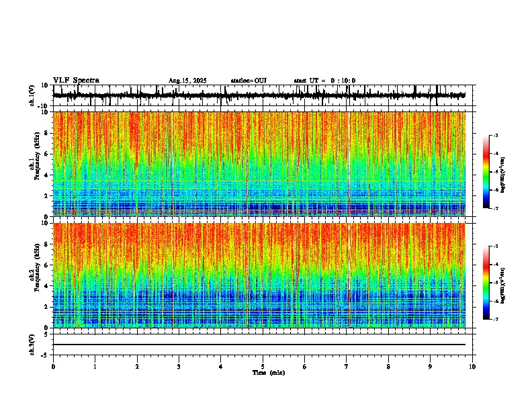Click the "ch.1(V)" axis label
The height and width of the screenshot is (411, 532).
(x=32, y=95)
